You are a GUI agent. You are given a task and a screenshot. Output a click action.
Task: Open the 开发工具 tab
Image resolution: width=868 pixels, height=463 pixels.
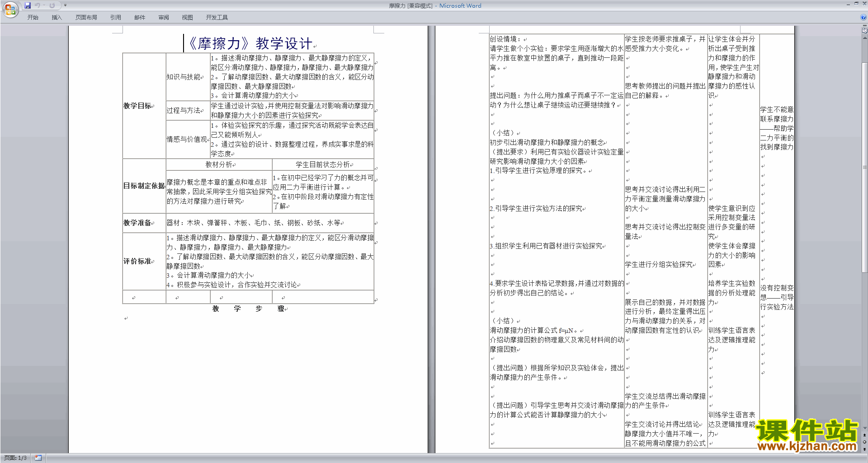(217, 17)
